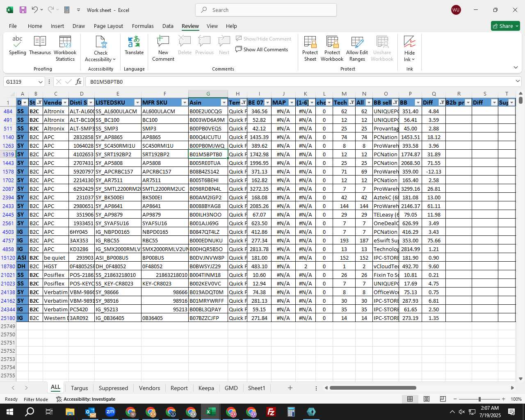This screenshot has height=420, width=525.
Task: Click the Share button
Action: click(505, 26)
